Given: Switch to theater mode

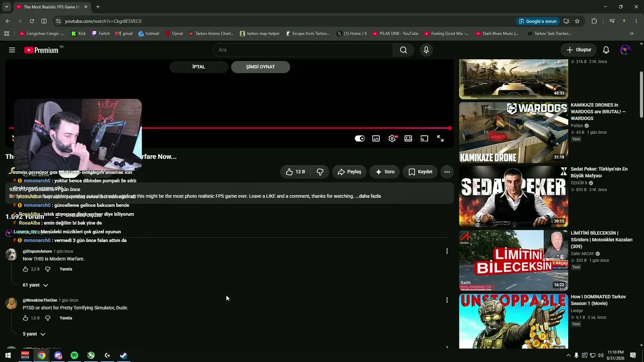Looking at the screenshot, I should (x=408, y=139).
